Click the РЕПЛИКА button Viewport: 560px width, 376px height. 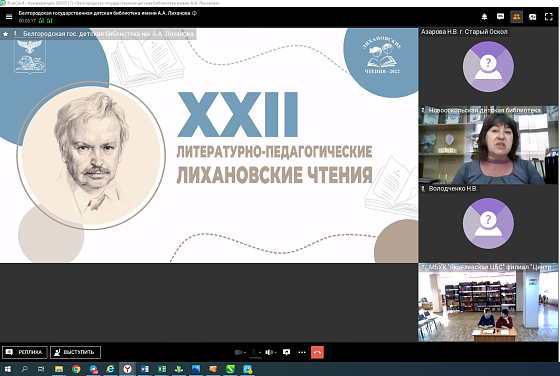click(25, 352)
